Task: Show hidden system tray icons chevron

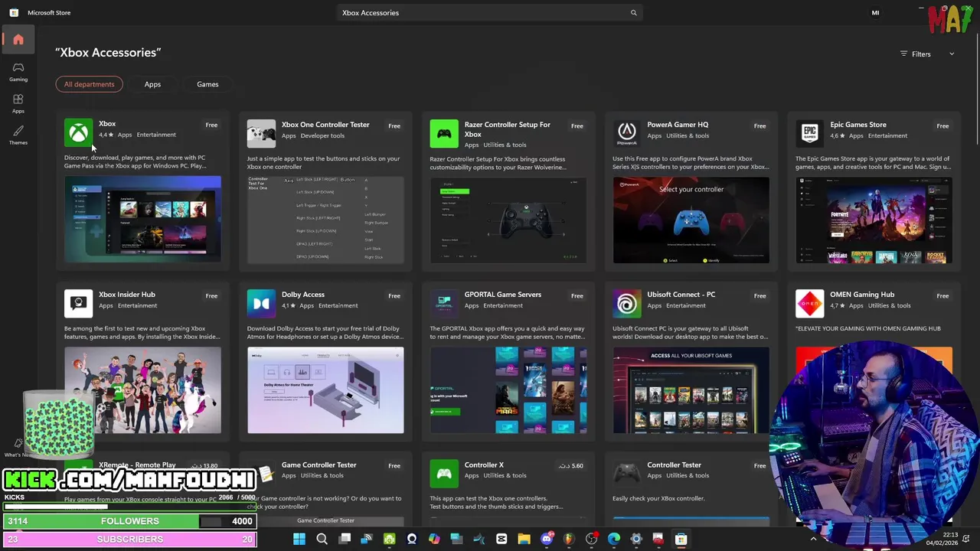Action: click(x=813, y=539)
